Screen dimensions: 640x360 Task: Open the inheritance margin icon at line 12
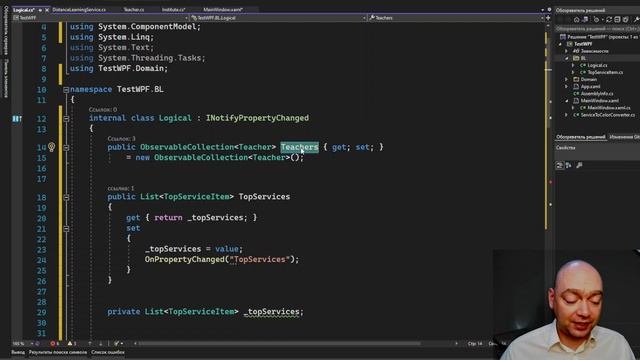click(x=16, y=119)
